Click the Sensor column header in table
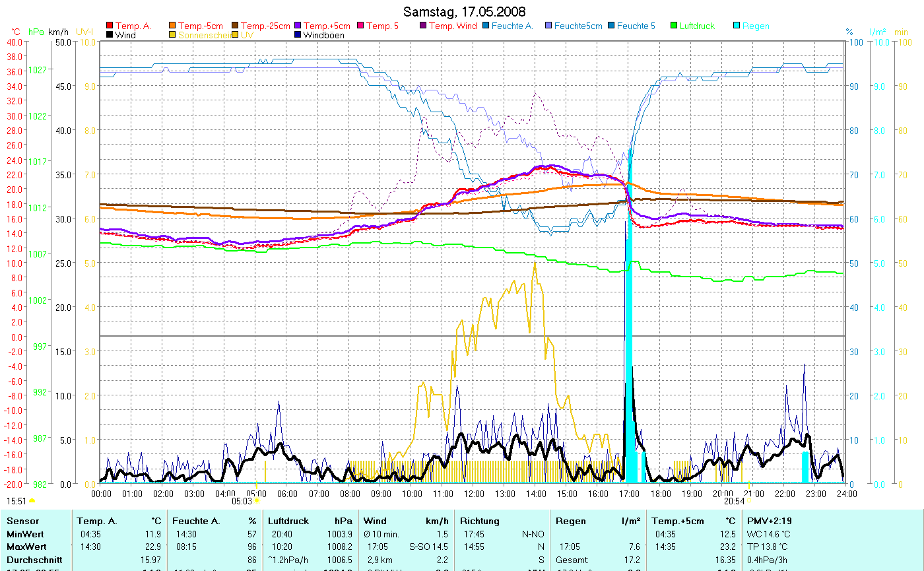This screenshot has height=571, width=924. click(x=23, y=521)
